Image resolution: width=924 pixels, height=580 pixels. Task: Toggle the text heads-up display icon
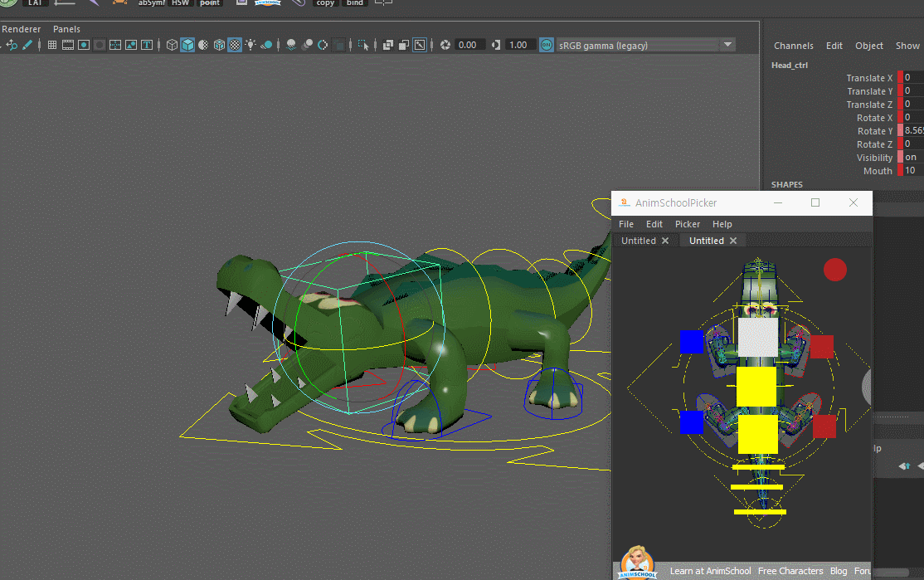[147, 45]
